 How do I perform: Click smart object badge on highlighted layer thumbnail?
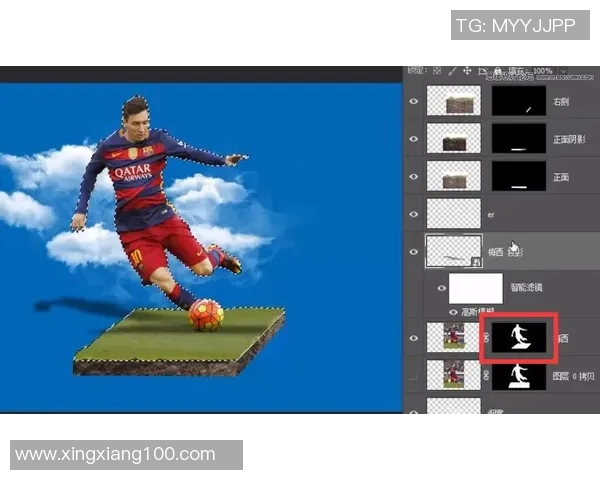pyautogui.click(x=476, y=262)
